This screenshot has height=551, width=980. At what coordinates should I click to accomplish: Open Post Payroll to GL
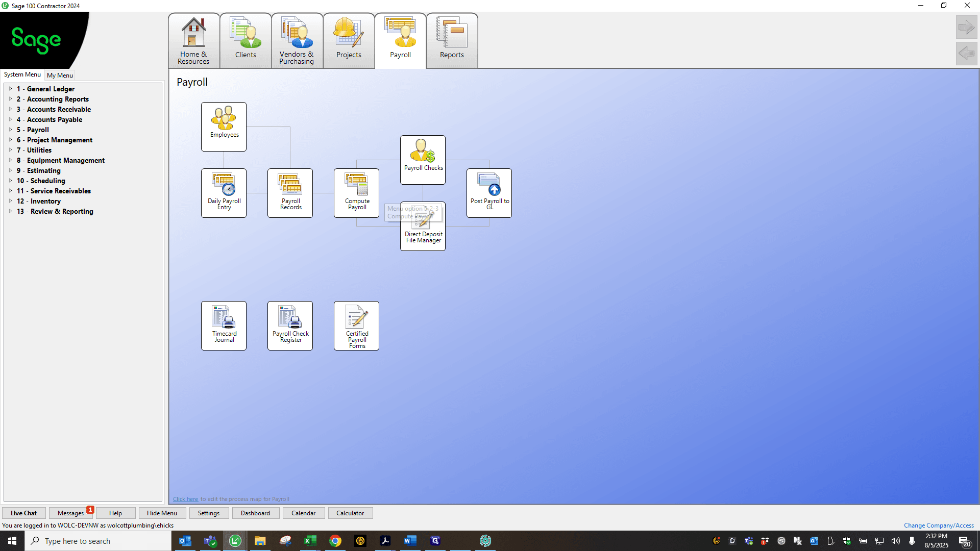[x=489, y=193]
